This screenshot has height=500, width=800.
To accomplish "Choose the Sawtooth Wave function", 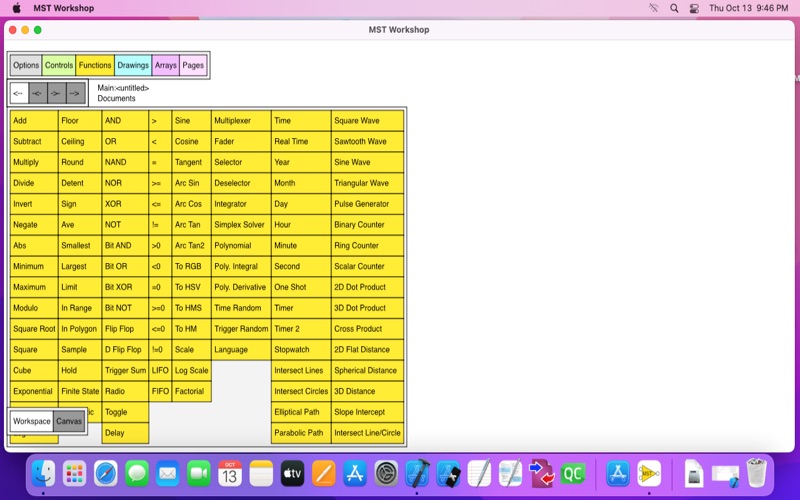I will tap(367, 142).
